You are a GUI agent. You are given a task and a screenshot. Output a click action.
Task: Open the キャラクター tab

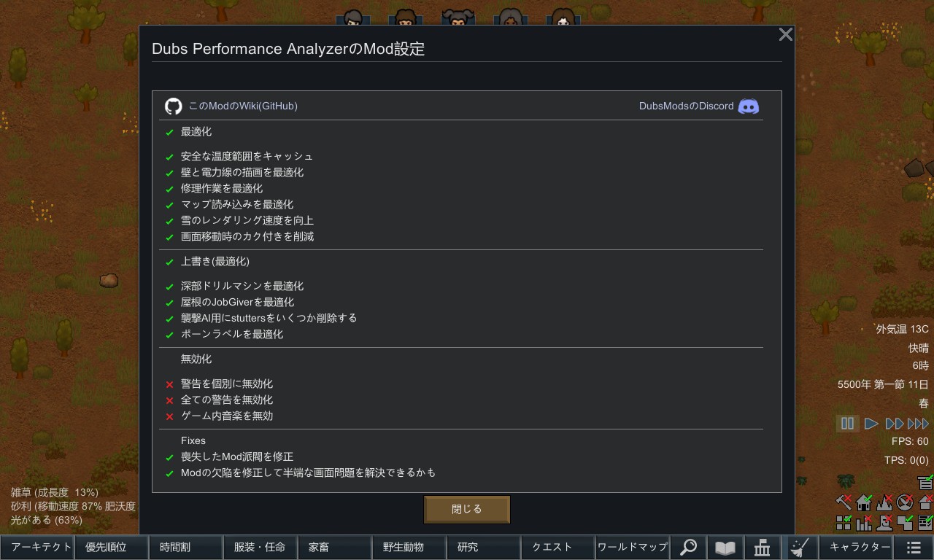[x=857, y=547]
